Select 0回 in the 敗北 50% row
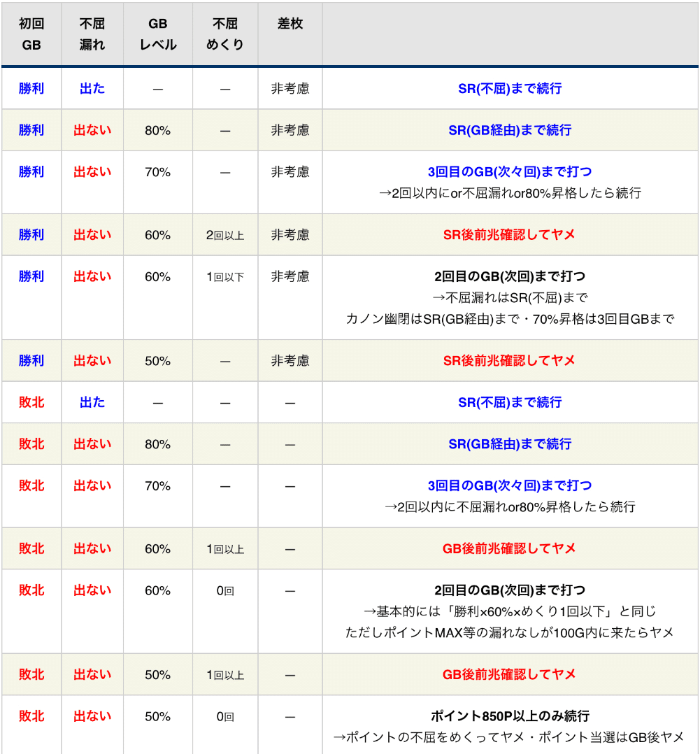 [x=225, y=717]
